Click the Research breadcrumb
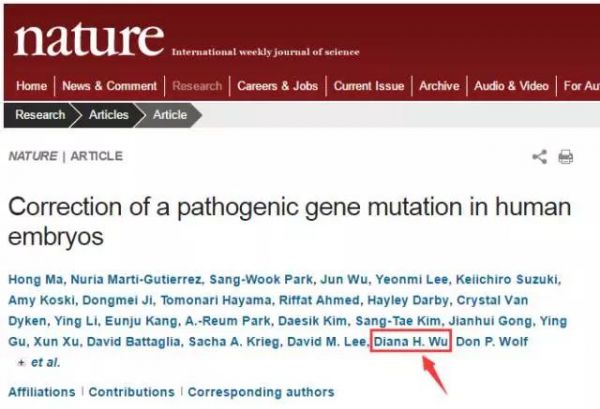600x409 pixels. pos(40,115)
